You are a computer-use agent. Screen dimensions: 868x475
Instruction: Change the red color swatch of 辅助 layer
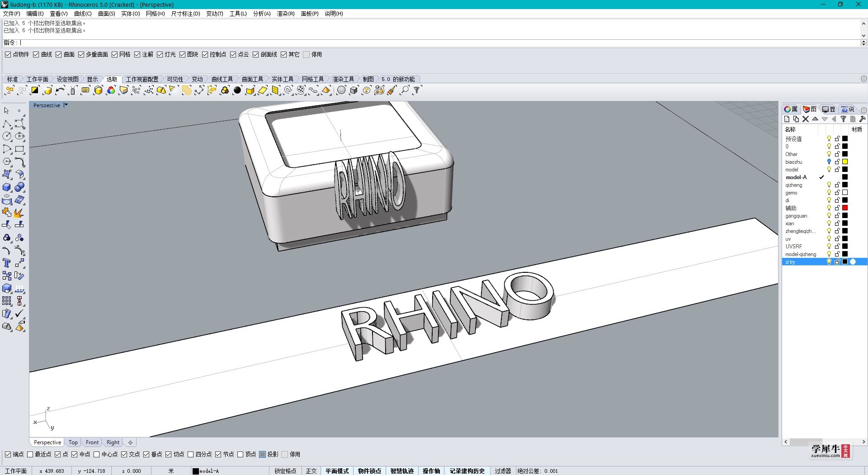click(x=845, y=208)
